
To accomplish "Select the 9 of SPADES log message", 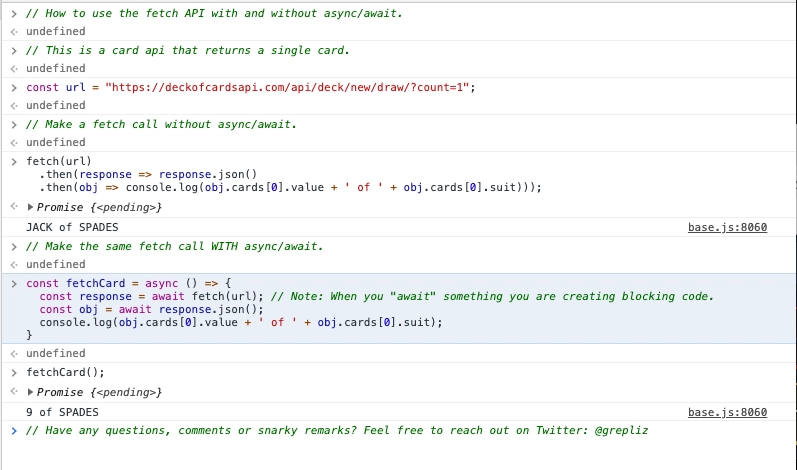I will click(x=63, y=412).
